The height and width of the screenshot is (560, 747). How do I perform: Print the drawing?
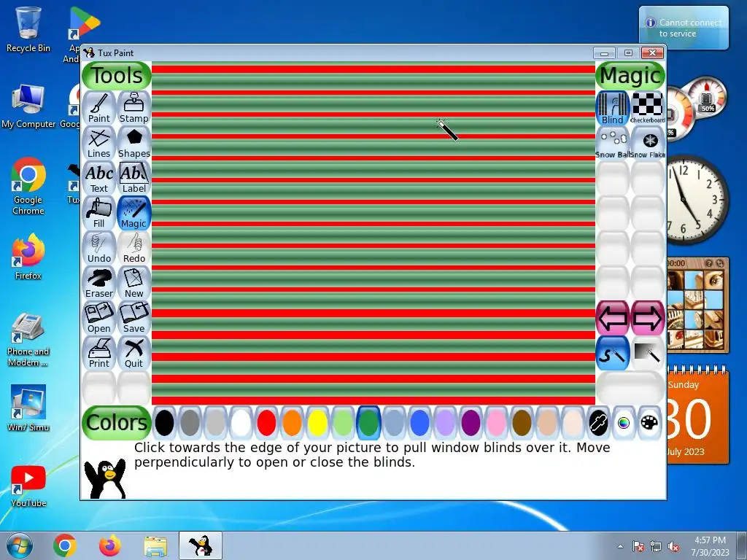99,353
